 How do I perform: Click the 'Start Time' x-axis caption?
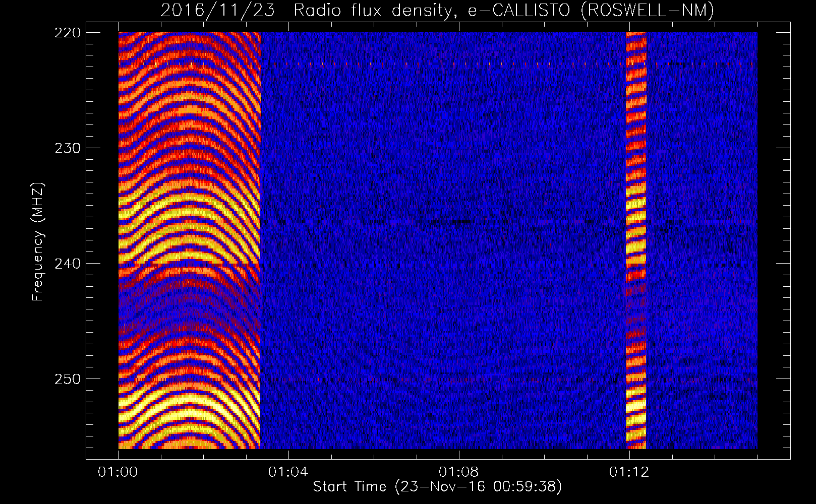pos(437,487)
